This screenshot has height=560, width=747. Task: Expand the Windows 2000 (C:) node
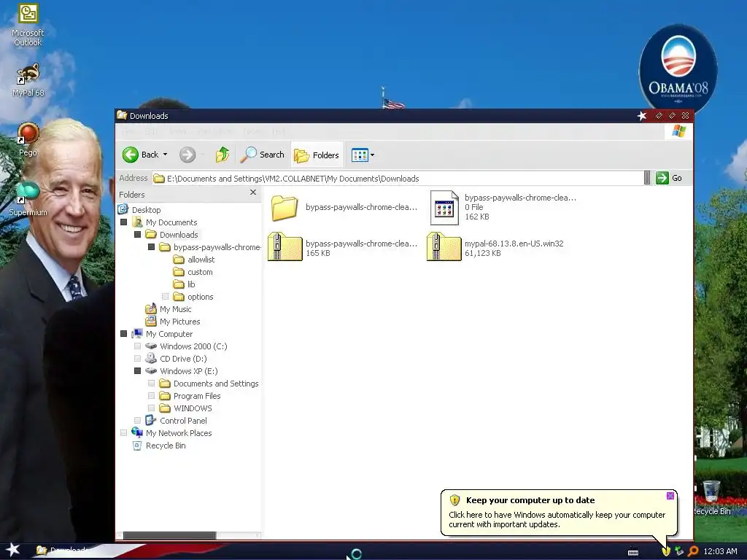point(138,346)
